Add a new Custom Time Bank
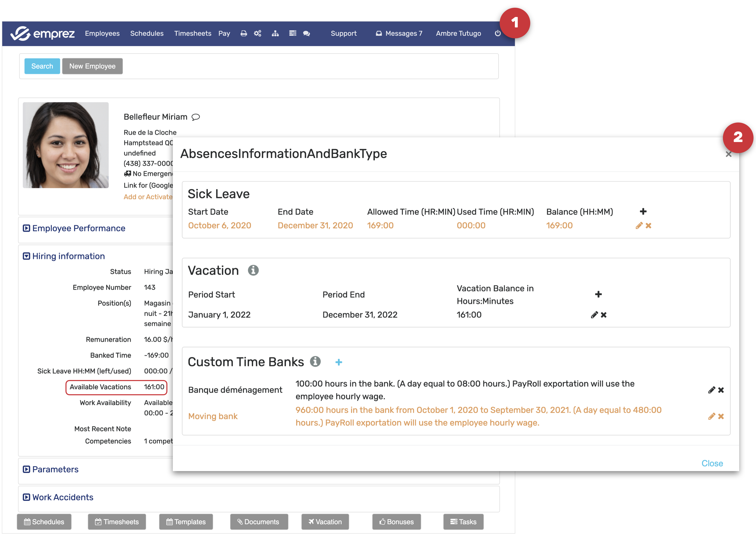 (x=339, y=362)
